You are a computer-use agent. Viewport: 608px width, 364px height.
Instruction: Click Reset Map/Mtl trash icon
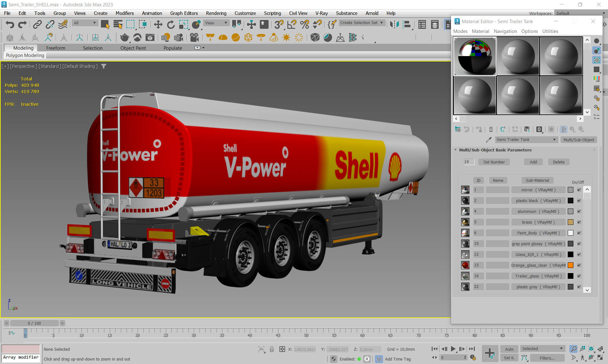pyautogui.click(x=491, y=129)
